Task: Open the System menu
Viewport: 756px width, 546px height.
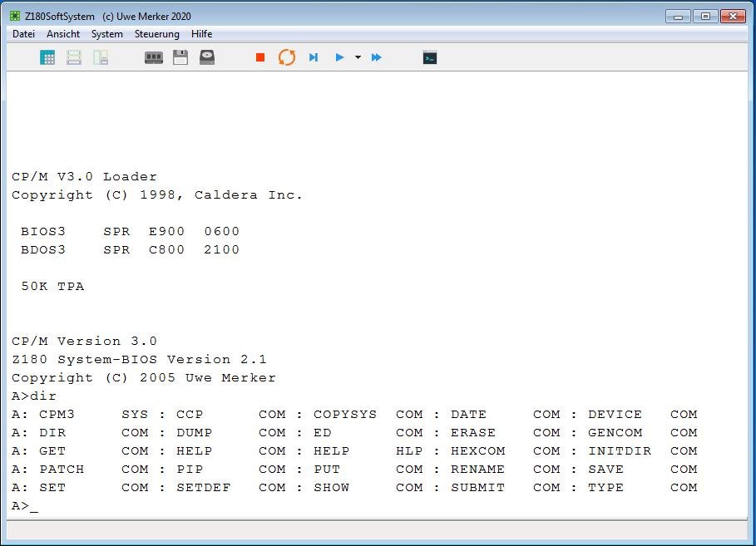Action: pyautogui.click(x=107, y=34)
